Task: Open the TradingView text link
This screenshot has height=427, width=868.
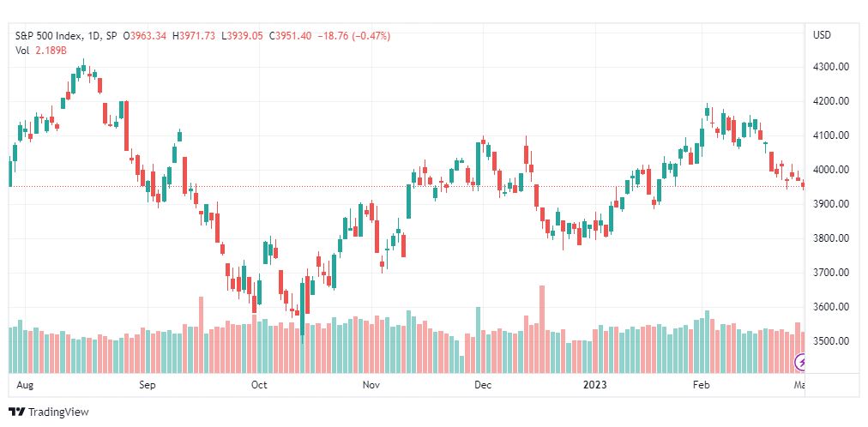Action: pos(58,412)
